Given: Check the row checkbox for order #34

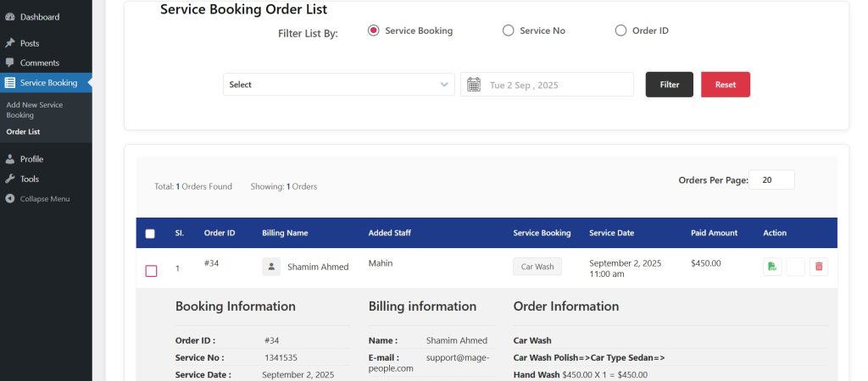Looking at the screenshot, I should pyautogui.click(x=151, y=271).
